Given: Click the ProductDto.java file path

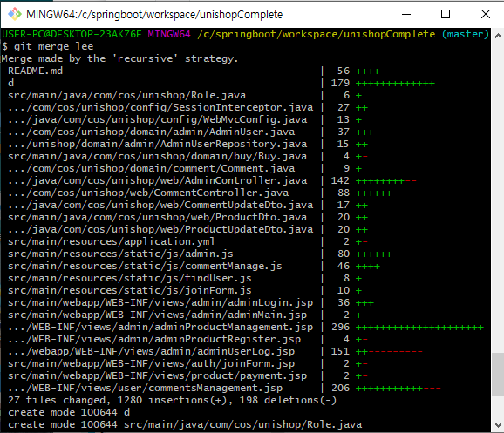Looking at the screenshot, I should (158, 217).
